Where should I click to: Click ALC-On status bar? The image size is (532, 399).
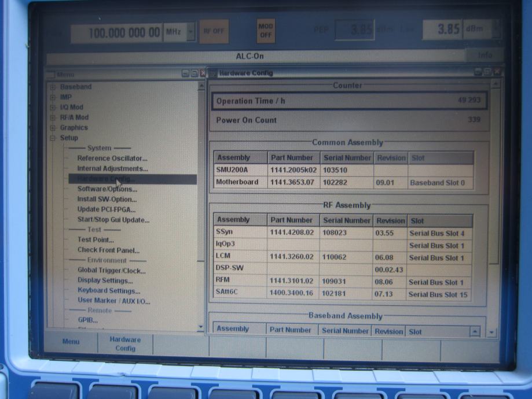[x=256, y=56]
